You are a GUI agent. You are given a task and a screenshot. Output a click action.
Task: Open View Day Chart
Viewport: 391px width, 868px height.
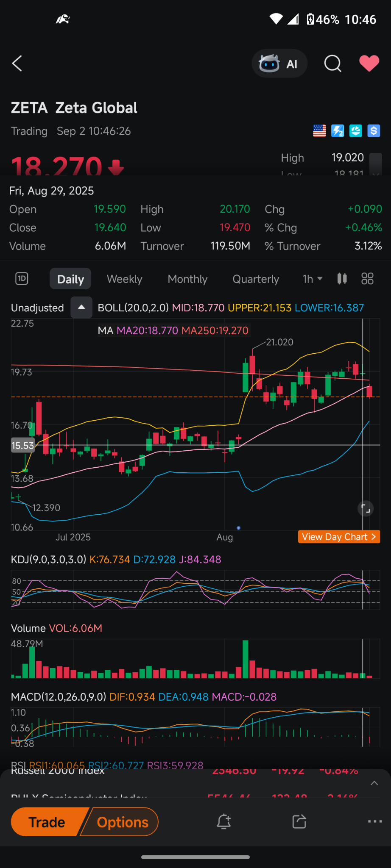339,537
